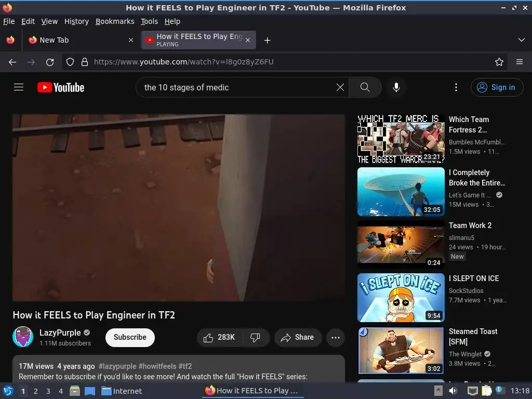The width and height of the screenshot is (532, 399).
Task: Open the 13:18 taskbar clock
Action: [x=520, y=391]
